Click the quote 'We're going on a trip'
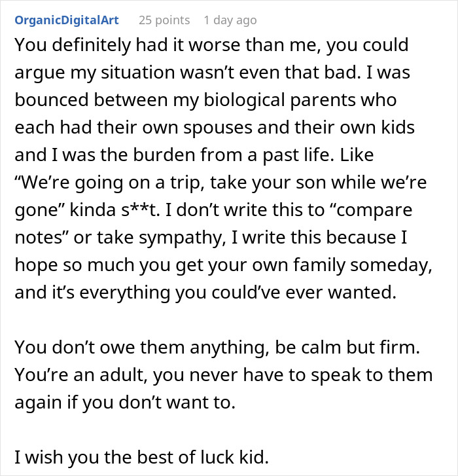 (x=109, y=183)
